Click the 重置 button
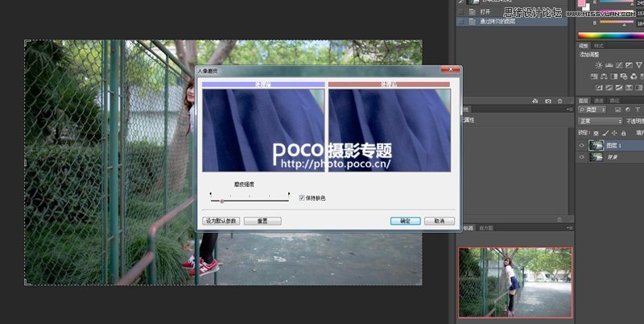 pyautogui.click(x=262, y=221)
